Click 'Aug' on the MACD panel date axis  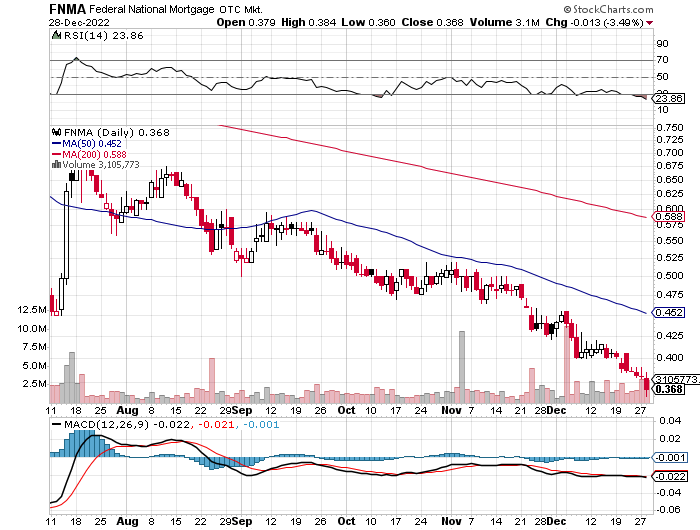point(127,521)
